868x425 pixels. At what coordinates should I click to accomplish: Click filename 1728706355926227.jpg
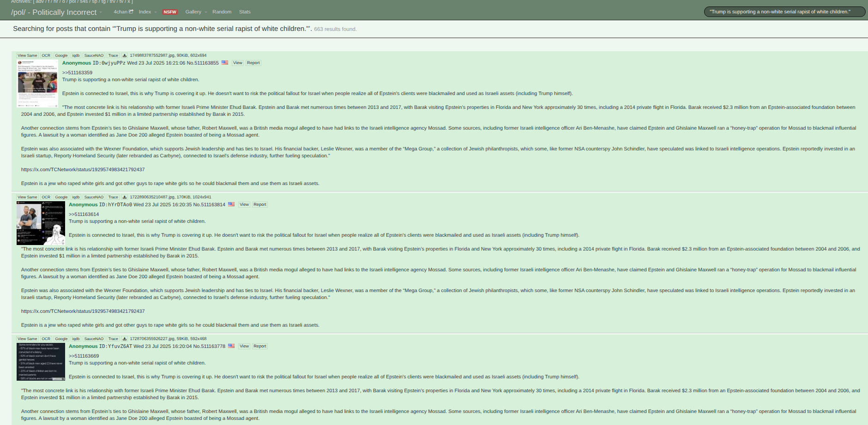pos(152,339)
